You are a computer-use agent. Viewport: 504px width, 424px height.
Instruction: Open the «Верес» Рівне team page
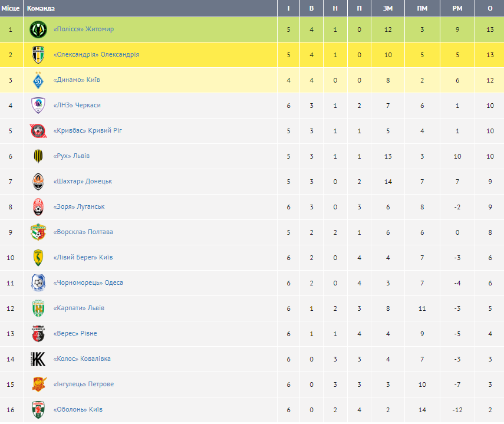coord(75,333)
